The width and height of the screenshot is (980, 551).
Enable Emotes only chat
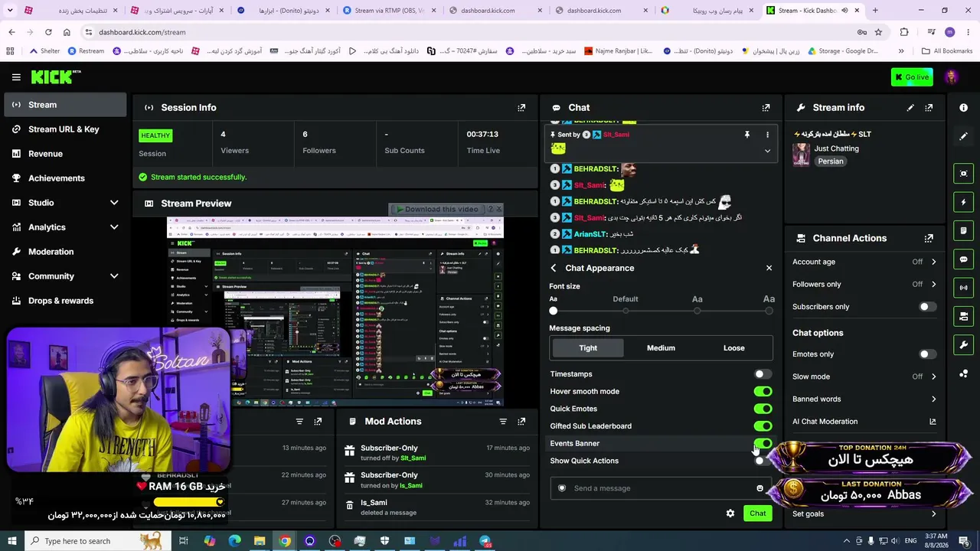(927, 354)
